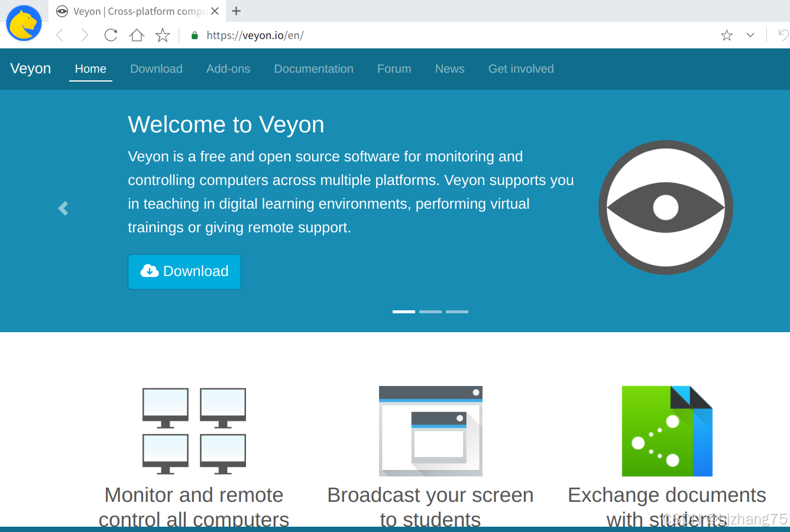Viewport: 790px width, 532px height.
Task: Close the Veyon browser tab
Action: (215, 11)
